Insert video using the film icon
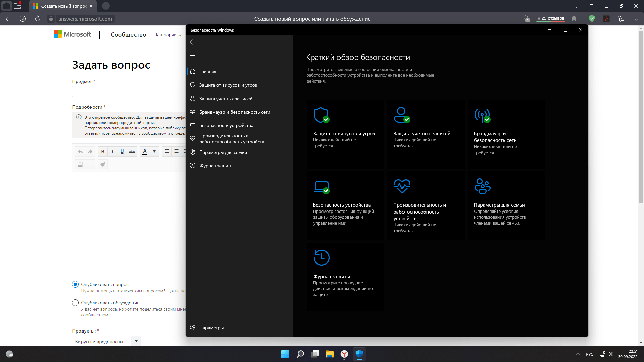 click(x=80, y=164)
